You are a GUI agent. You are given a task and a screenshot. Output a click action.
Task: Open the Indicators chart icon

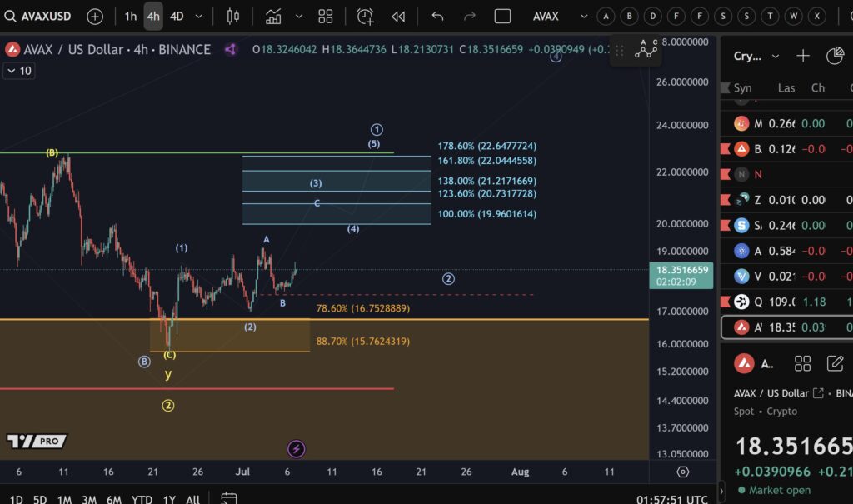coord(273,17)
